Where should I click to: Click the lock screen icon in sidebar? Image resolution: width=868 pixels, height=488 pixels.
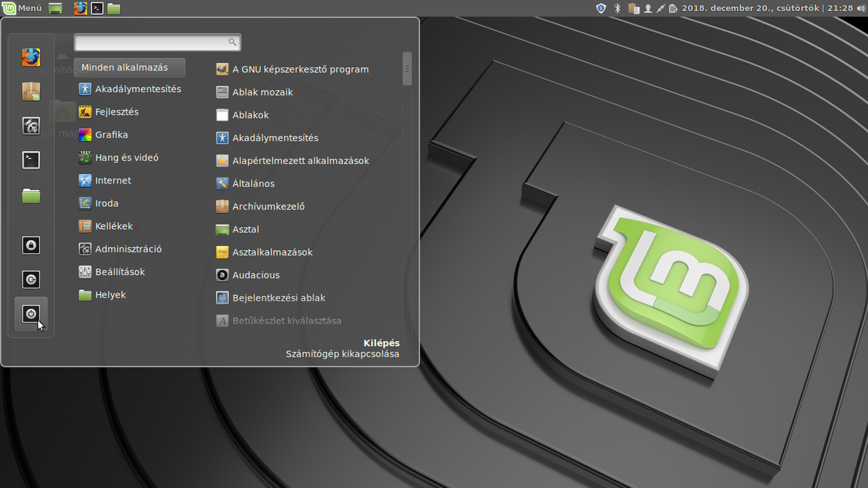coord(31,245)
